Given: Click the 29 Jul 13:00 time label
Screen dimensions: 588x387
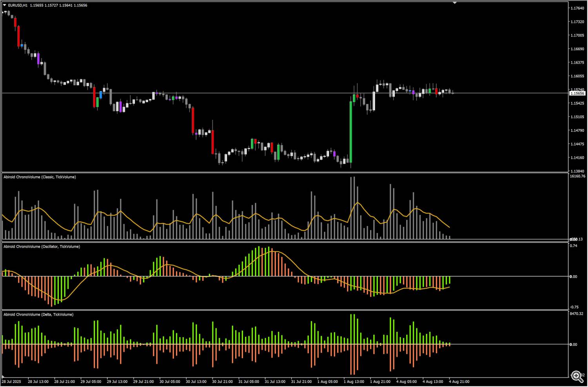Looking at the screenshot, I should [x=117, y=382].
